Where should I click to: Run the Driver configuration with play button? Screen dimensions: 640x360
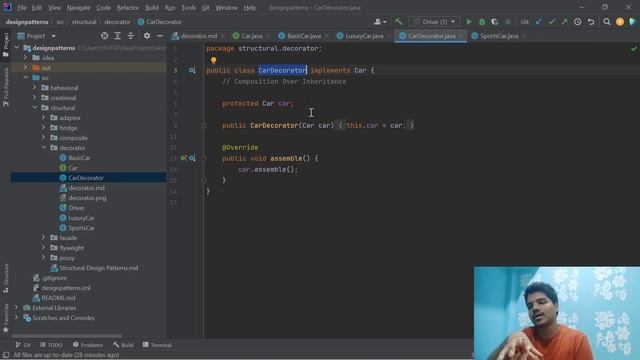pyautogui.click(x=469, y=22)
